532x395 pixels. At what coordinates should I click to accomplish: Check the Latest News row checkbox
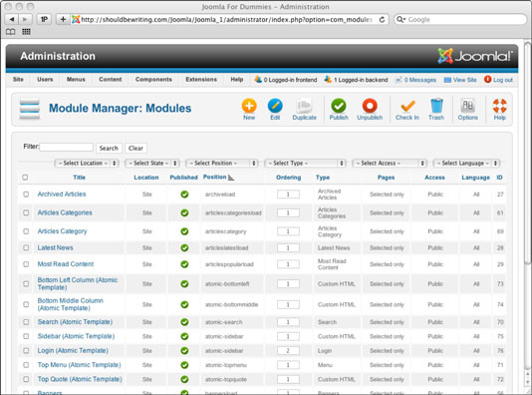(x=26, y=248)
